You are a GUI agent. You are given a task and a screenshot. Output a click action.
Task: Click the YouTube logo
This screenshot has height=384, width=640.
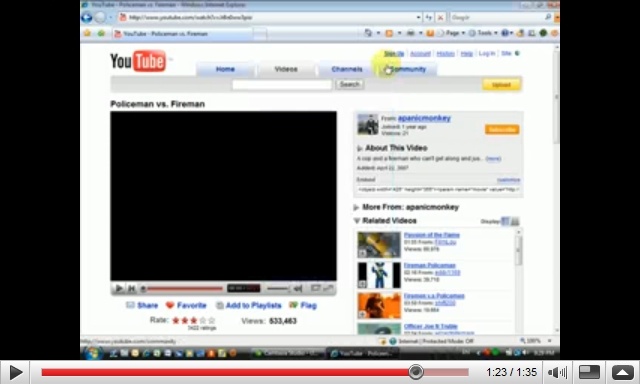[138, 61]
